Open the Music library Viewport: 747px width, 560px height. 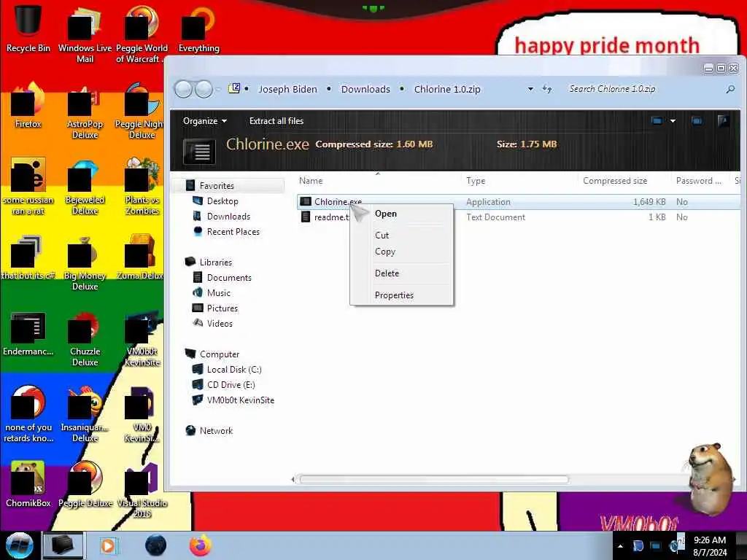pos(219,293)
